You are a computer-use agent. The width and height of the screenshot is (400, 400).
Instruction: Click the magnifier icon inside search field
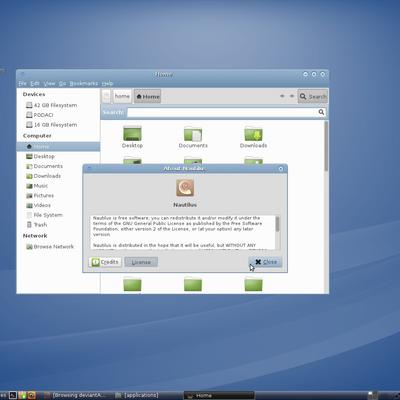[x=321, y=112]
